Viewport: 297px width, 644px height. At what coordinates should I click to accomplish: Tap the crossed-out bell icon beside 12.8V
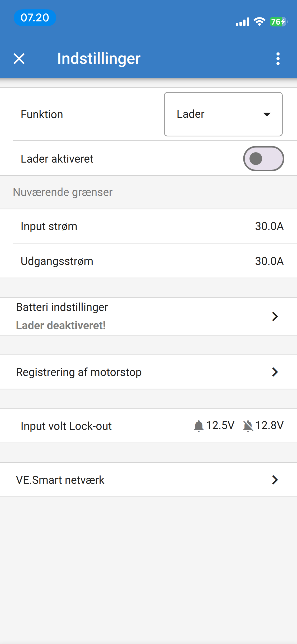coord(248,426)
